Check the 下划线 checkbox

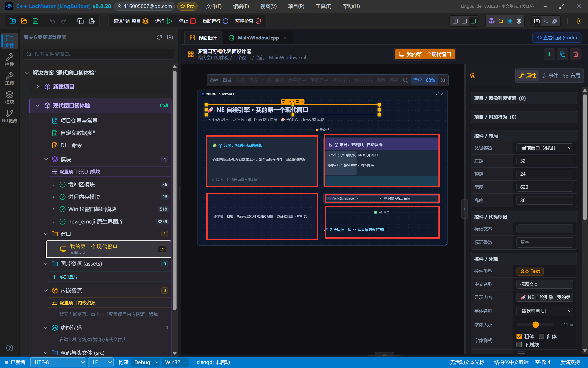pyautogui.click(x=519, y=345)
